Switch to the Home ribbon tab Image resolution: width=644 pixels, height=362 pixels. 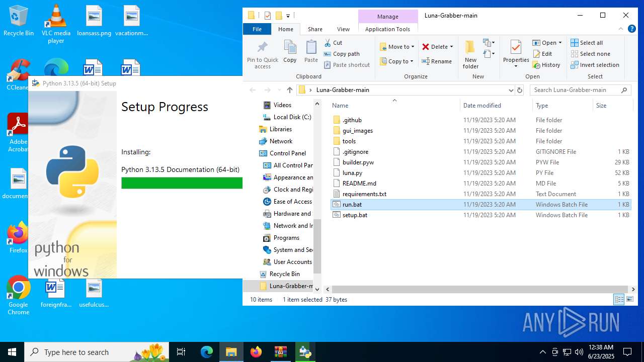click(x=286, y=29)
